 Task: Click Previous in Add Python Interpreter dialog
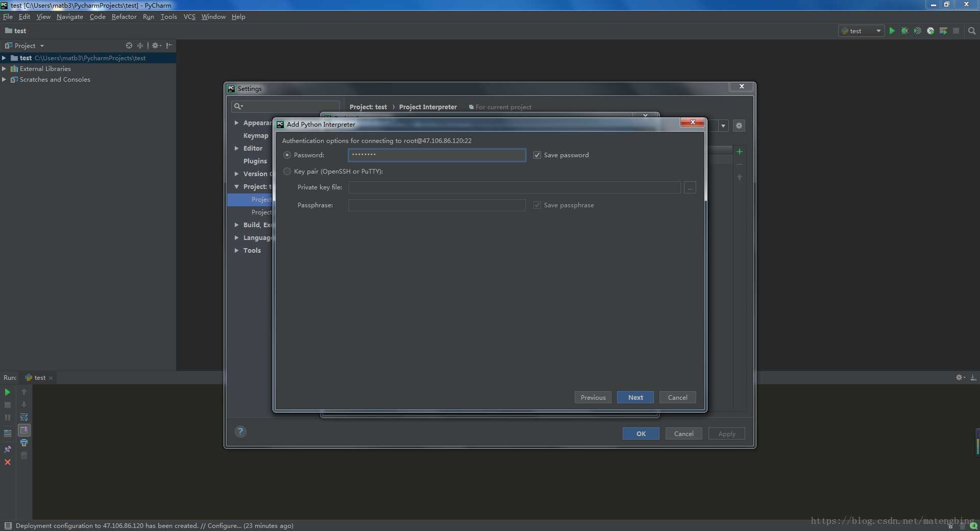[x=593, y=398]
